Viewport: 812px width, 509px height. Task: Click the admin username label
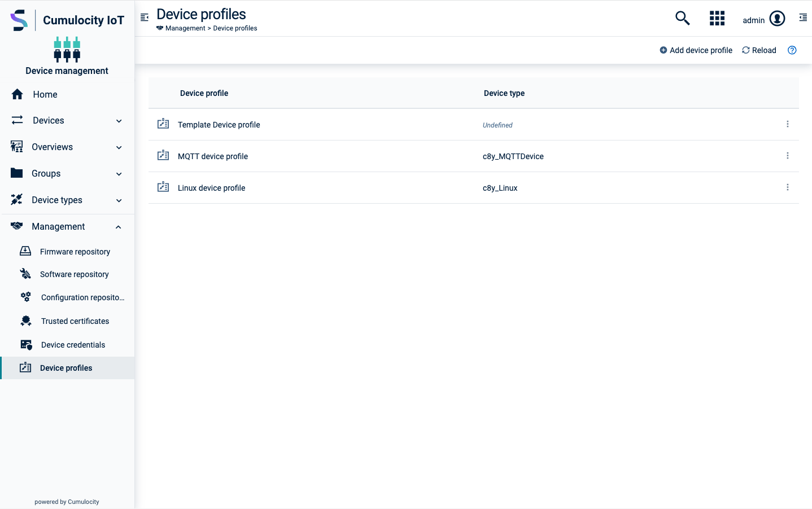753,20
